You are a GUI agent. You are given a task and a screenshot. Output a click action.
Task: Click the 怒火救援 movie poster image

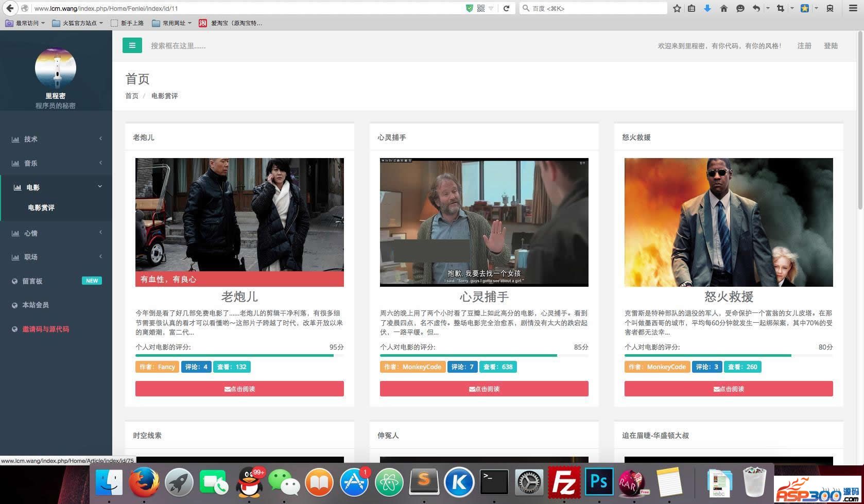(729, 222)
